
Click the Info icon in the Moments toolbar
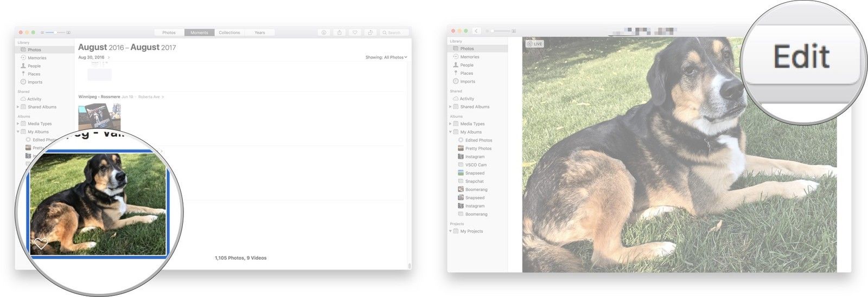pyautogui.click(x=324, y=33)
